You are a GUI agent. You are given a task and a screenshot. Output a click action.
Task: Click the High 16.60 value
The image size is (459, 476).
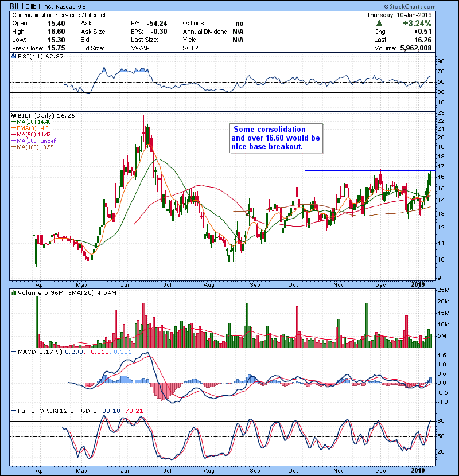click(56, 32)
